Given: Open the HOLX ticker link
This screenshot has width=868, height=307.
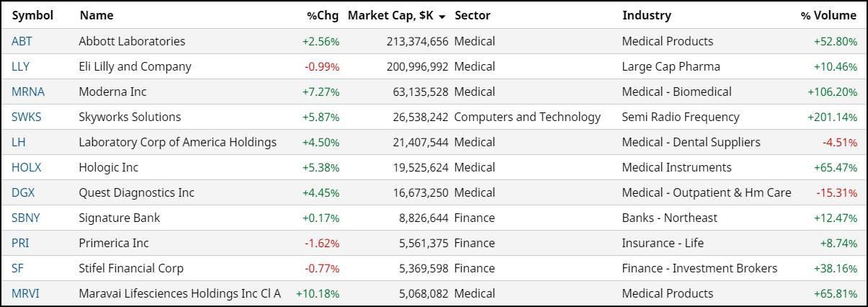Looking at the screenshot, I should tap(27, 167).
